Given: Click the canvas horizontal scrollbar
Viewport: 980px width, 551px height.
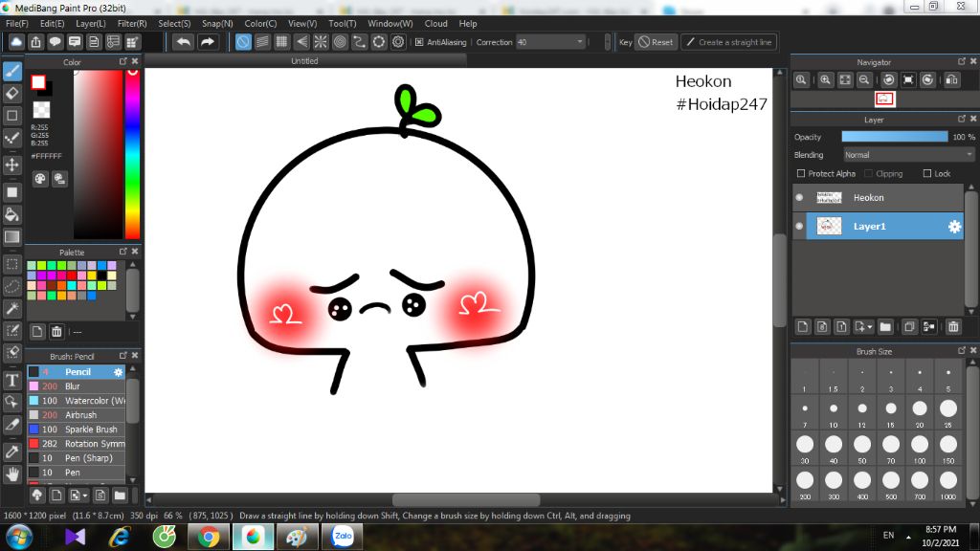Looking at the screenshot, I should pyautogui.click(x=466, y=499).
